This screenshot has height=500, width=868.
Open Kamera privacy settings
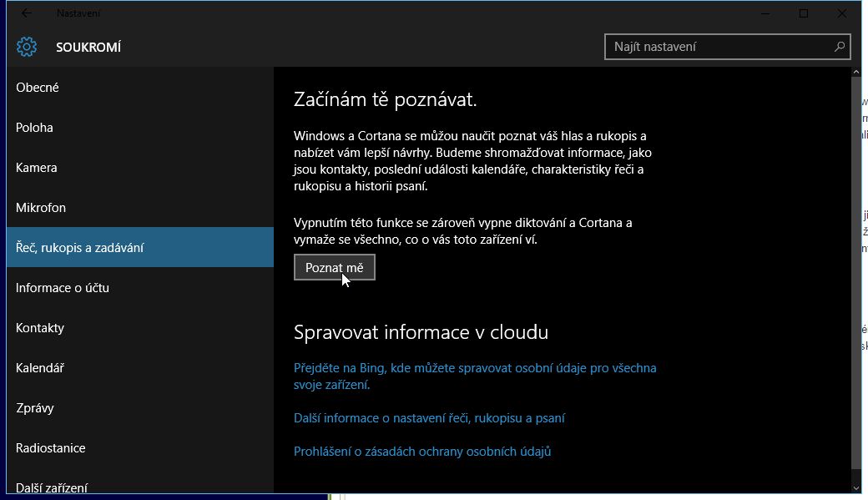[37, 168]
